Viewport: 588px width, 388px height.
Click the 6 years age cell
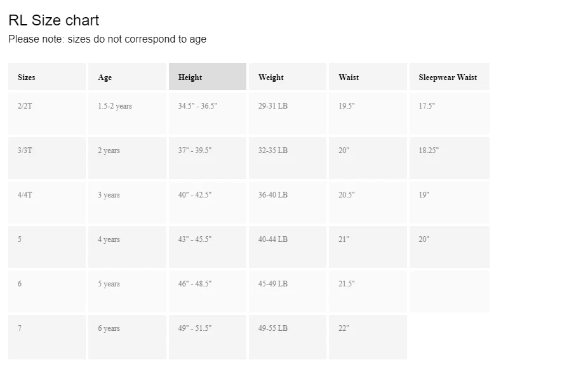[x=127, y=337]
